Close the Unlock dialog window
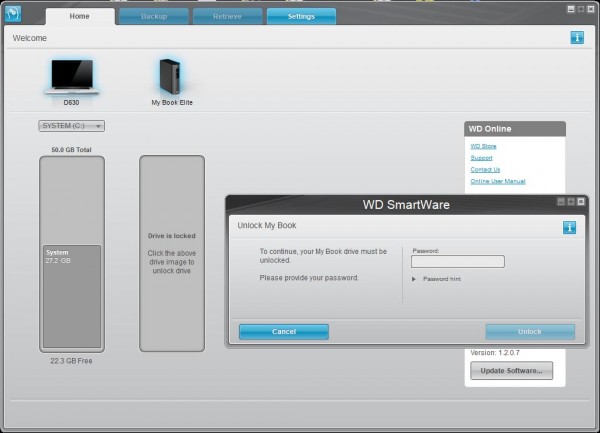Viewport: 600px width, 433px height. [581, 202]
